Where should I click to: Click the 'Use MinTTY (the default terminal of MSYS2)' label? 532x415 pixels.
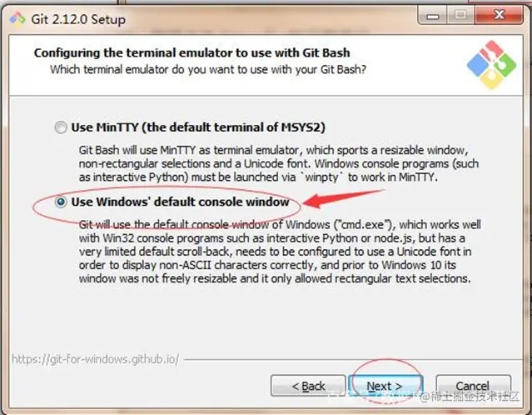point(198,127)
